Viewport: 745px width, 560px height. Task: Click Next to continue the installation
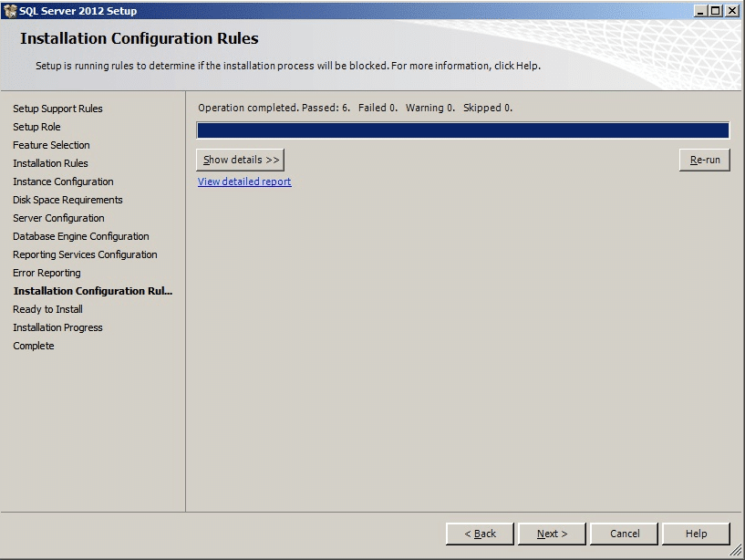point(551,534)
